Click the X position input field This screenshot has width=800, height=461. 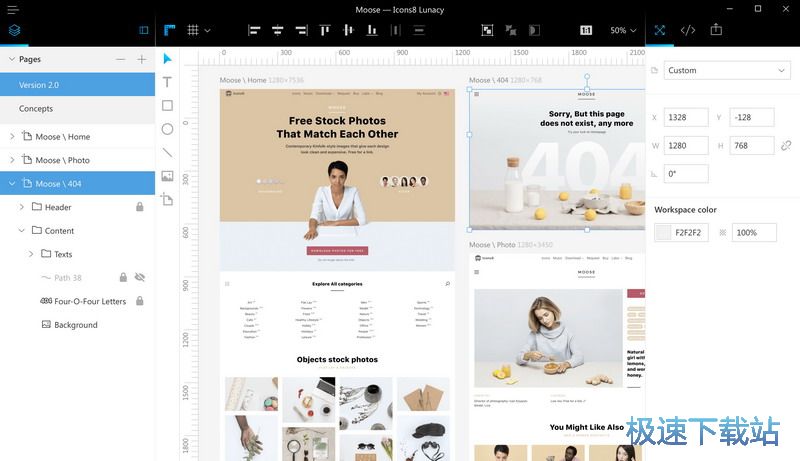pyautogui.click(x=686, y=118)
